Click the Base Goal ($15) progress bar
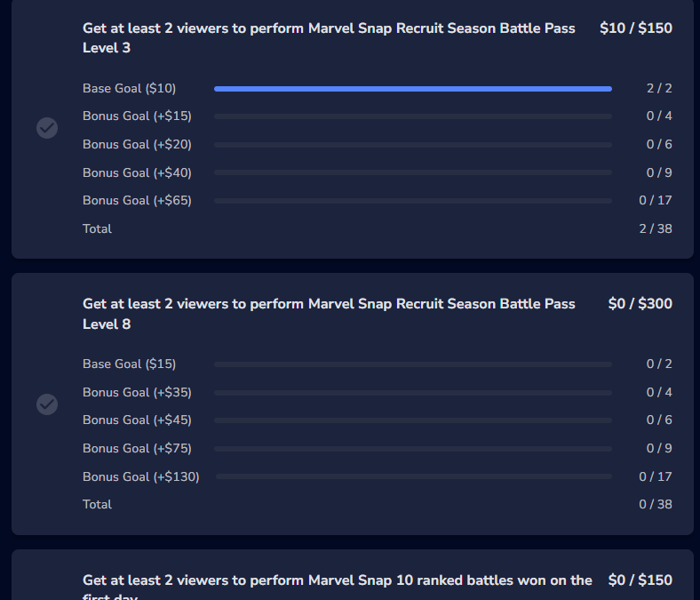 pyautogui.click(x=412, y=364)
